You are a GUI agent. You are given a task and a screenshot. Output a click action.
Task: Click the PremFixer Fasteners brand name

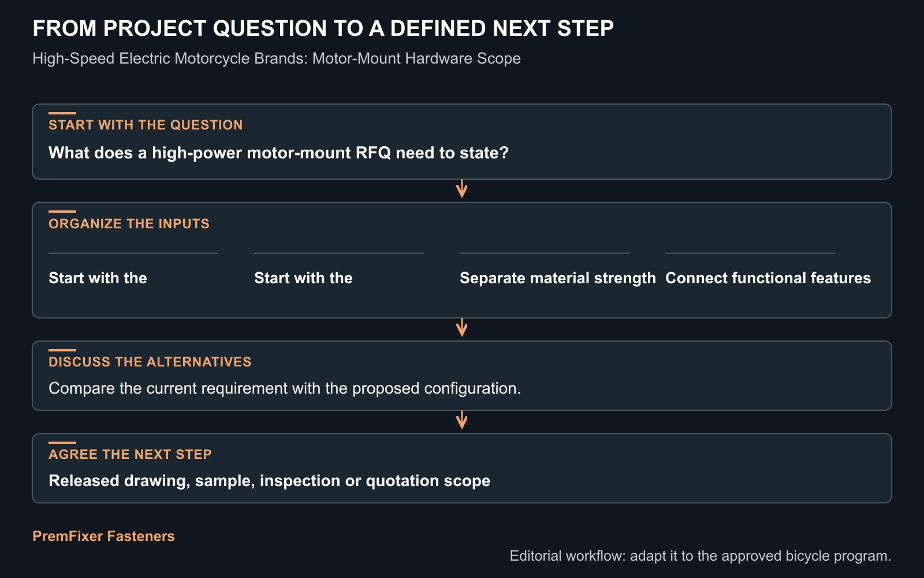pyautogui.click(x=103, y=536)
